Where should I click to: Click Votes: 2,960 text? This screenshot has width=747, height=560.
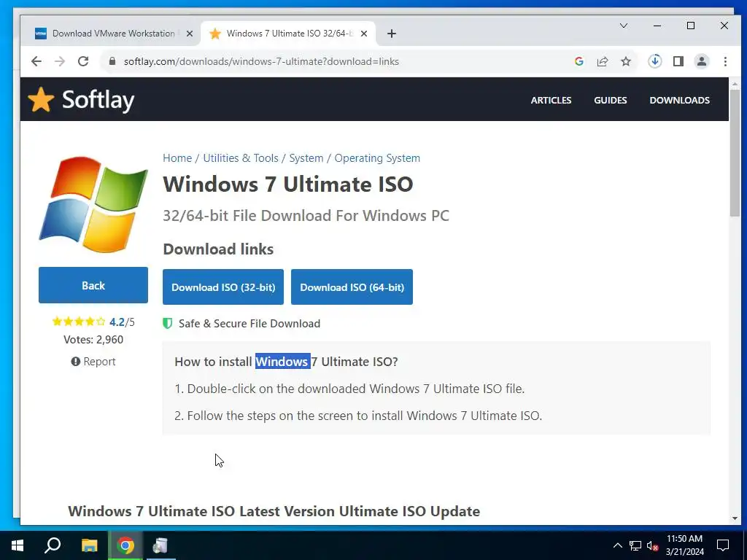[x=93, y=340]
